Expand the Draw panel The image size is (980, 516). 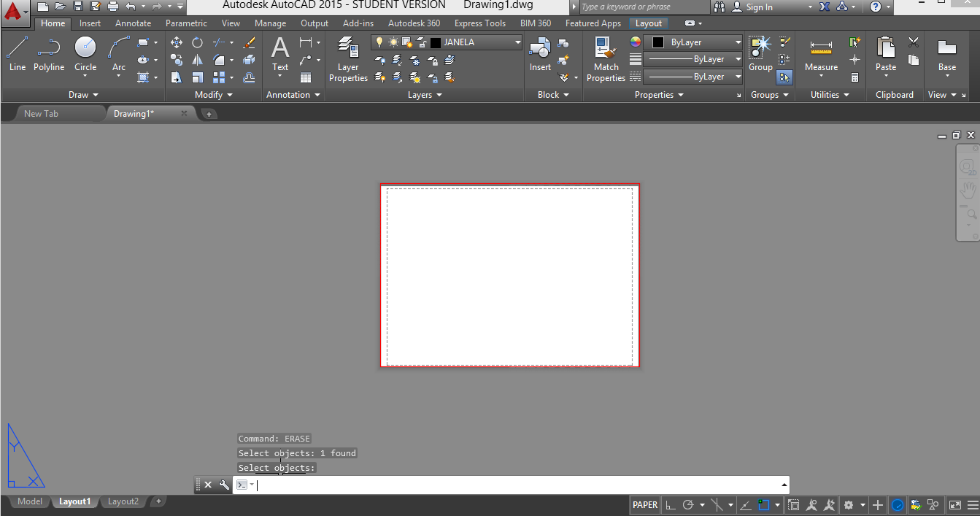point(83,95)
